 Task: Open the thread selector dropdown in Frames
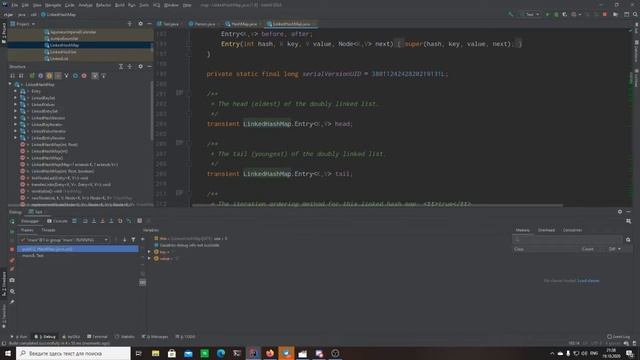64,240
